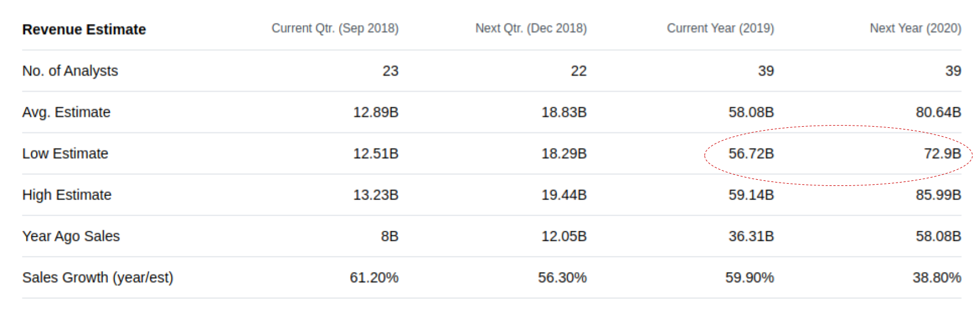Image resolution: width=980 pixels, height=316 pixels.
Task: Click the Sales Growth (year/est) row label
Action: (x=98, y=277)
